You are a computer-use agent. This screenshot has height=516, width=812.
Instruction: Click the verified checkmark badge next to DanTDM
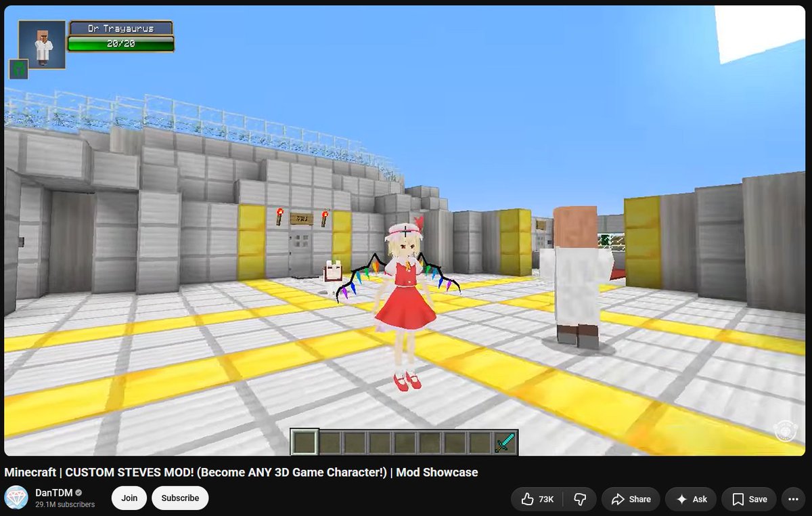(x=78, y=493)
